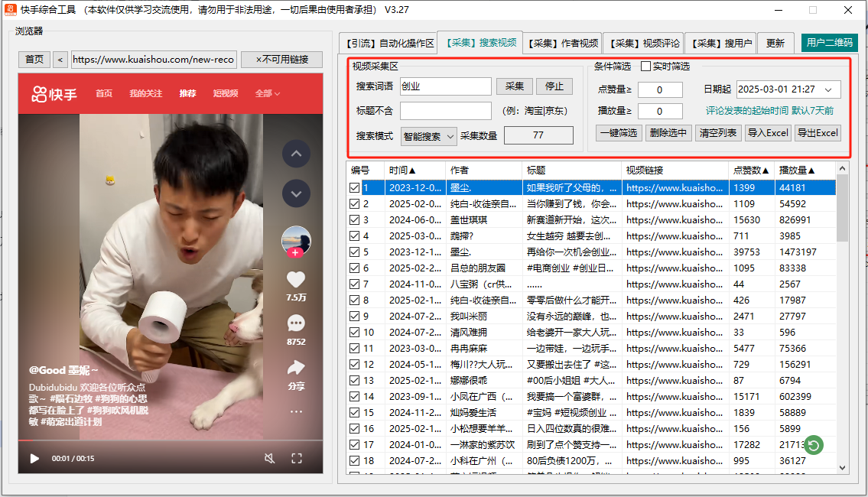Uncheck the checkbox for row 1

click(354, 188)
